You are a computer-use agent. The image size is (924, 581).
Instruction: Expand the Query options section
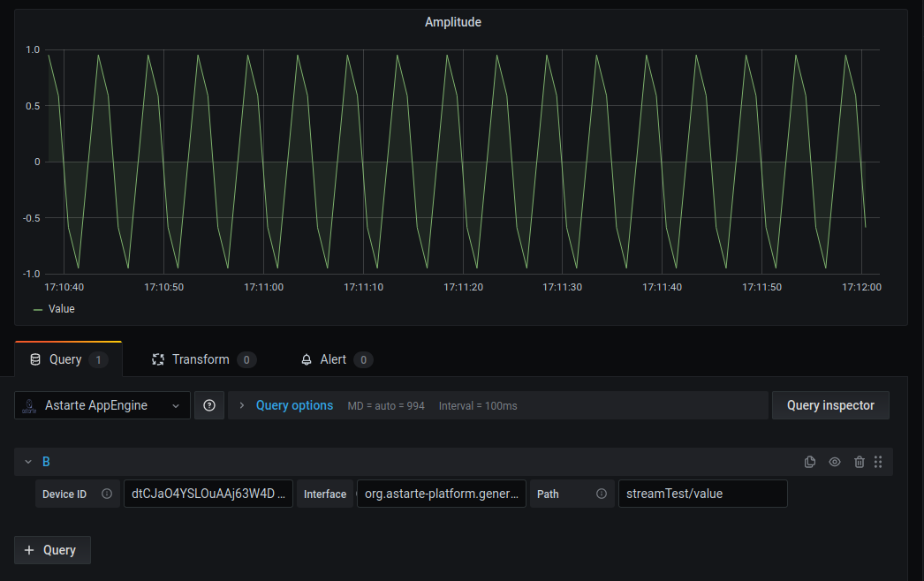(294, 405)
